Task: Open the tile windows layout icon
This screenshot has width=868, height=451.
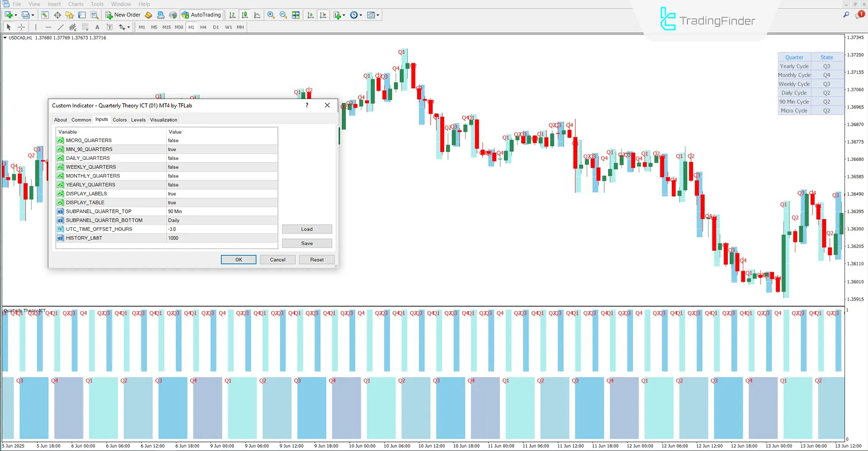Action: point(296,15)
